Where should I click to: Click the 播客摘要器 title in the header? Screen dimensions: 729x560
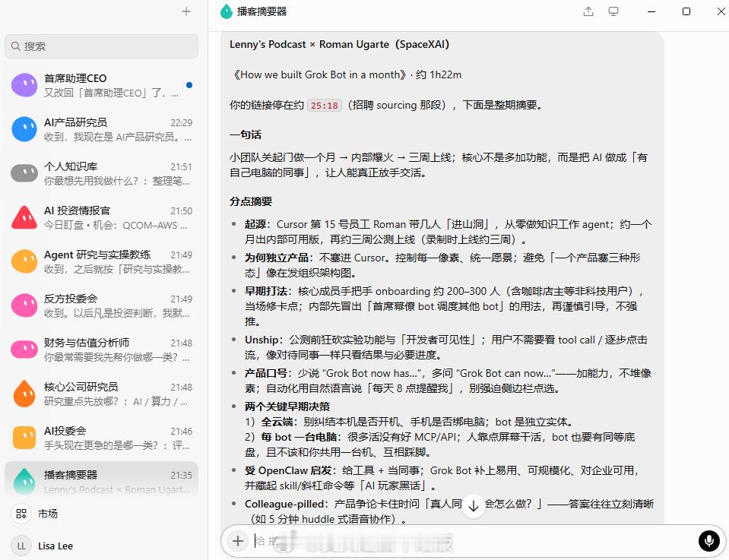click(x=261, y=11)
